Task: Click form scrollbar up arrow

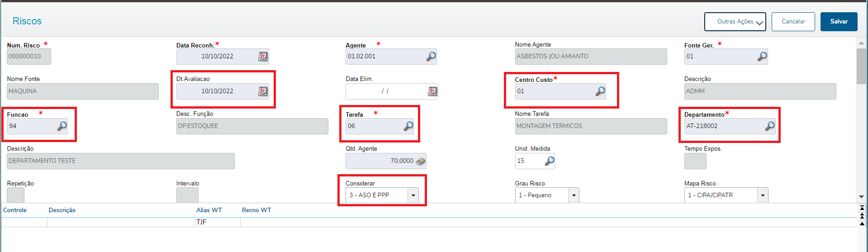Action: 861,43
